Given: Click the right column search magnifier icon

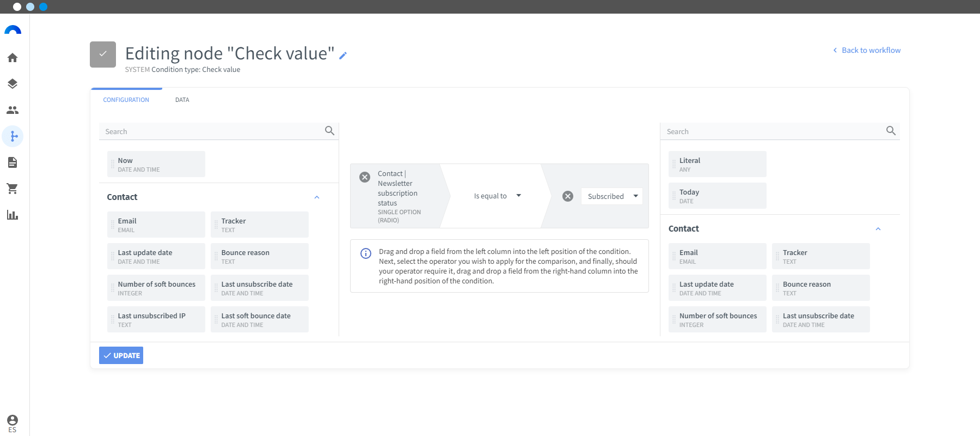Looking at the screenshot, I should (x=891, y=131).
